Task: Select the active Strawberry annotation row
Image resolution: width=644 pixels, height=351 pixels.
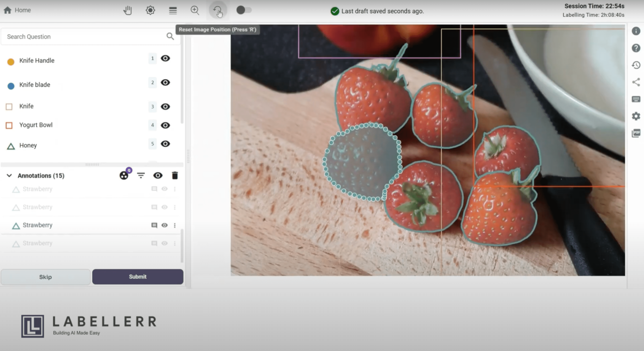Action: point(90,225)
